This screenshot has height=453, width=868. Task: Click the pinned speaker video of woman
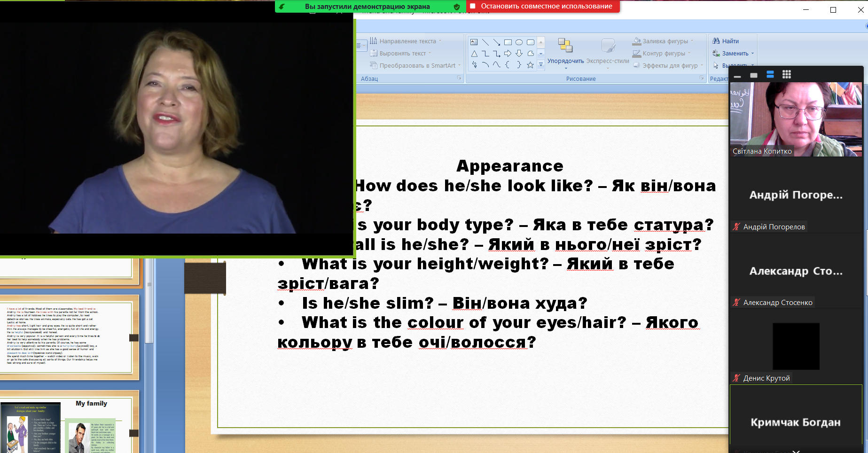click(176, 128)
